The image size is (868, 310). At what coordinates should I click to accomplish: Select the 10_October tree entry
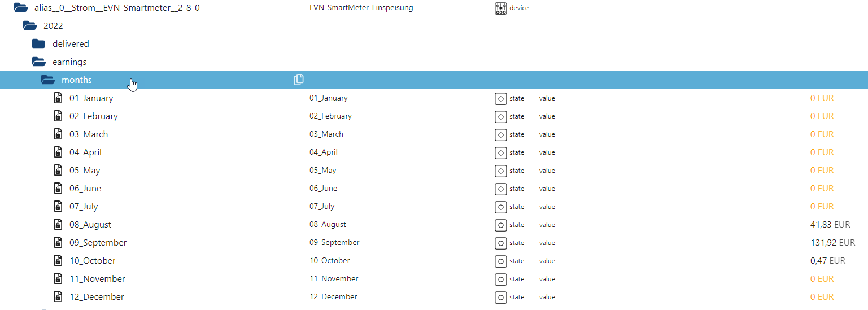tap(93, 260)
